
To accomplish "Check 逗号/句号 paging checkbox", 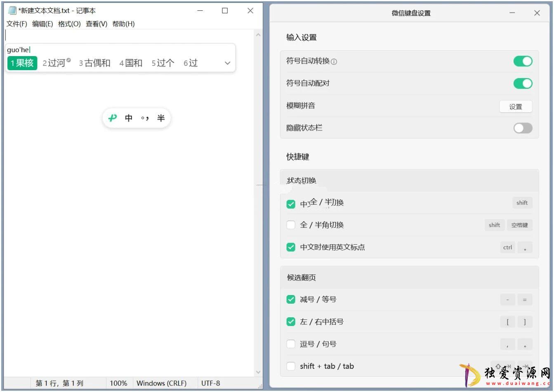I will 291,344.
